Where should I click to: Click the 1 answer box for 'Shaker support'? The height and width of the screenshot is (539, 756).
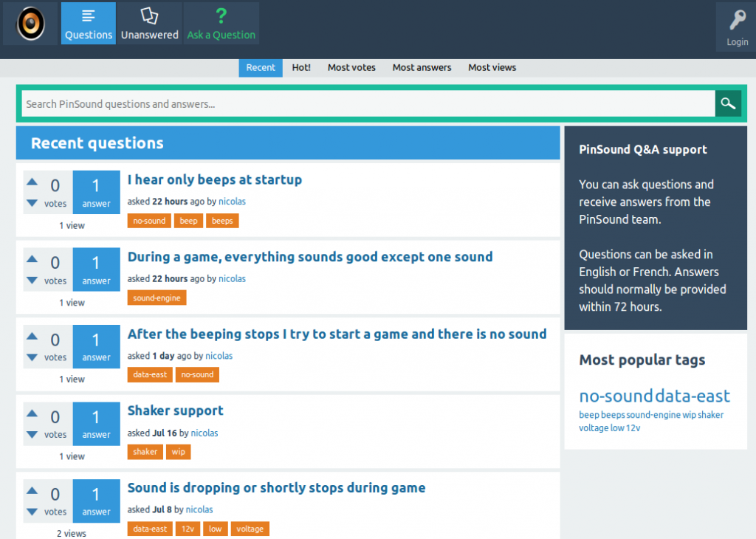click(97, 423)
